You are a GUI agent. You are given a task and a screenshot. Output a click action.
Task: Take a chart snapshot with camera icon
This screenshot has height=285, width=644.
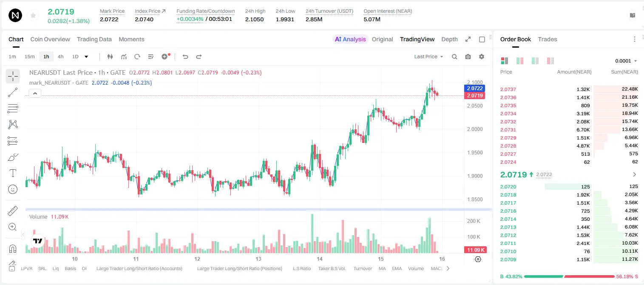click(468, 57)
